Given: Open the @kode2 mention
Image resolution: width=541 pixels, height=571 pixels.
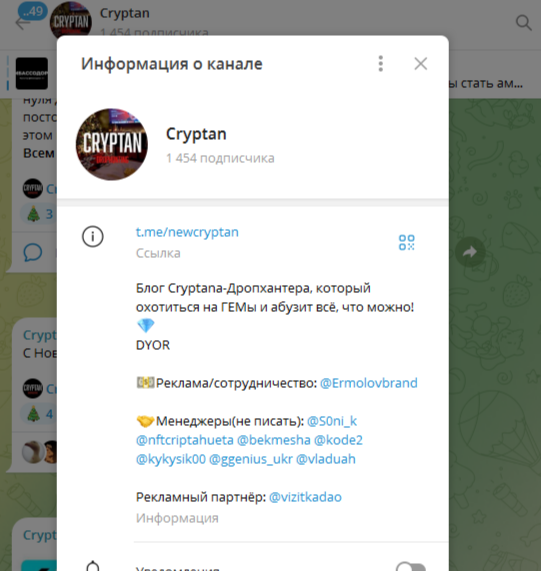Looking at the screenshot, I should coord(338,440).
